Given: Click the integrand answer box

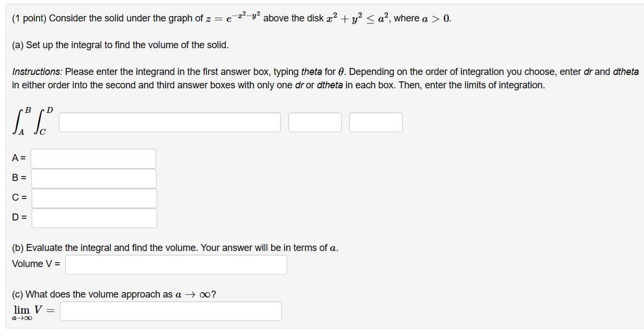Looking at the screenshot, I should click(169, 122).
